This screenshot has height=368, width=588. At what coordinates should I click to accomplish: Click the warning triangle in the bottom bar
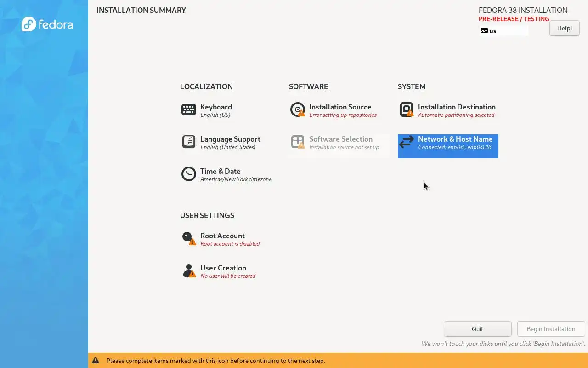coord(96,361)
